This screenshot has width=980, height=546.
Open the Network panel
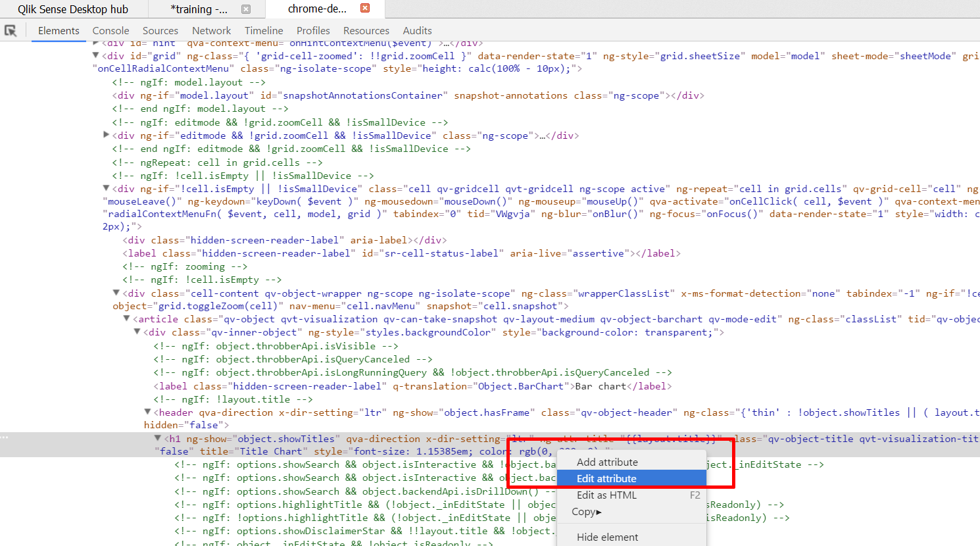click(x=211, y=30)
